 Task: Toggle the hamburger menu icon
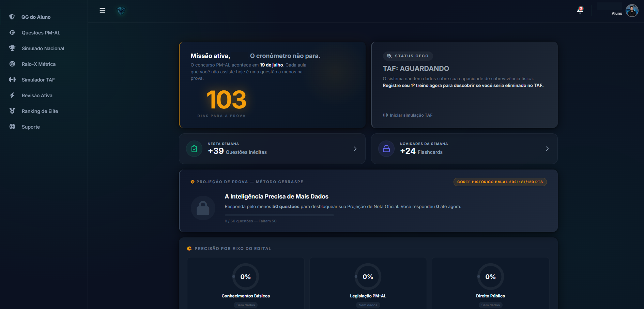[x=102, y=10]
